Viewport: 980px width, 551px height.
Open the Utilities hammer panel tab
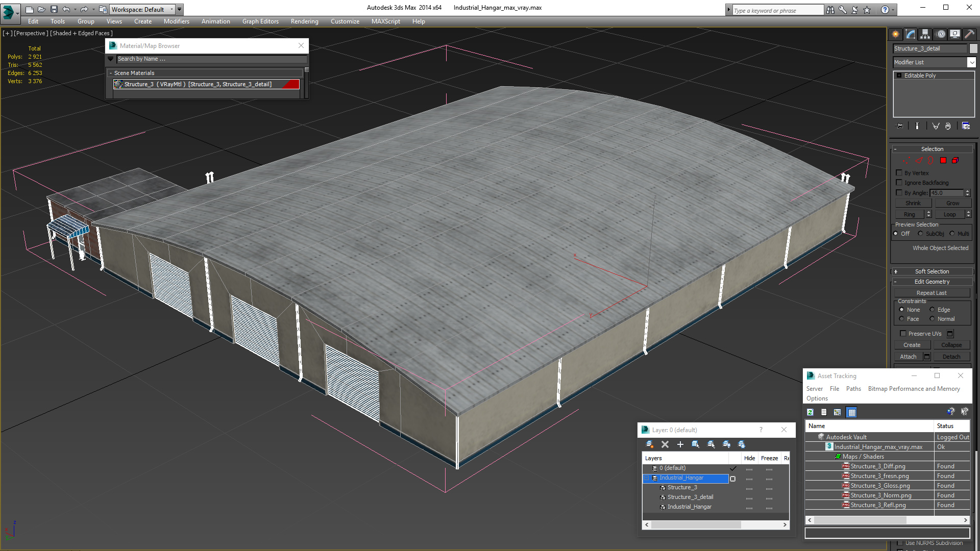coord(969,34)
